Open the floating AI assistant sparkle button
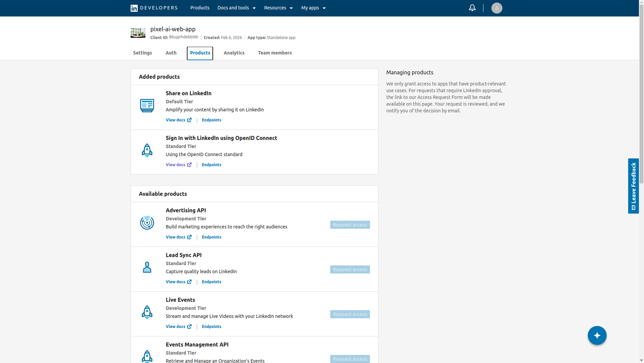Viewport: 644px width, 363px height. (x=597, y=335)
